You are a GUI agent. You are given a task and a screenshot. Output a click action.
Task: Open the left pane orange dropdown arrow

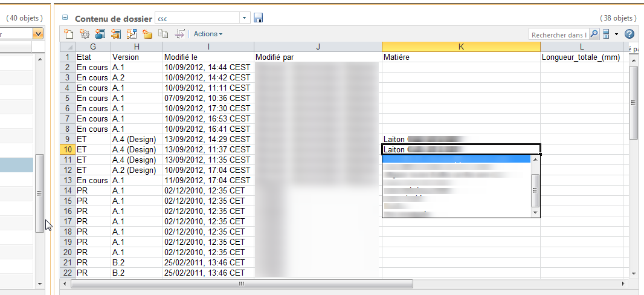point(38,34)
